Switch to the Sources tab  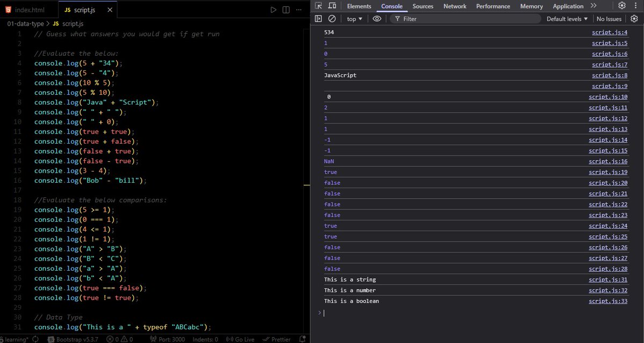[x=423, y=6]
